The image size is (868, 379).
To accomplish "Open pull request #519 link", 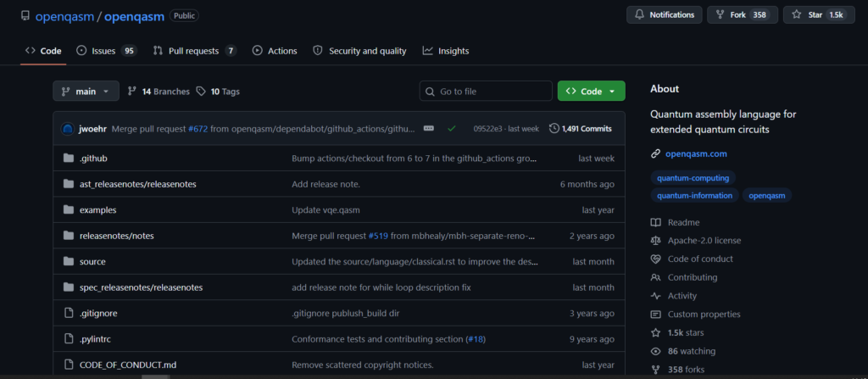I will point(378,236).
